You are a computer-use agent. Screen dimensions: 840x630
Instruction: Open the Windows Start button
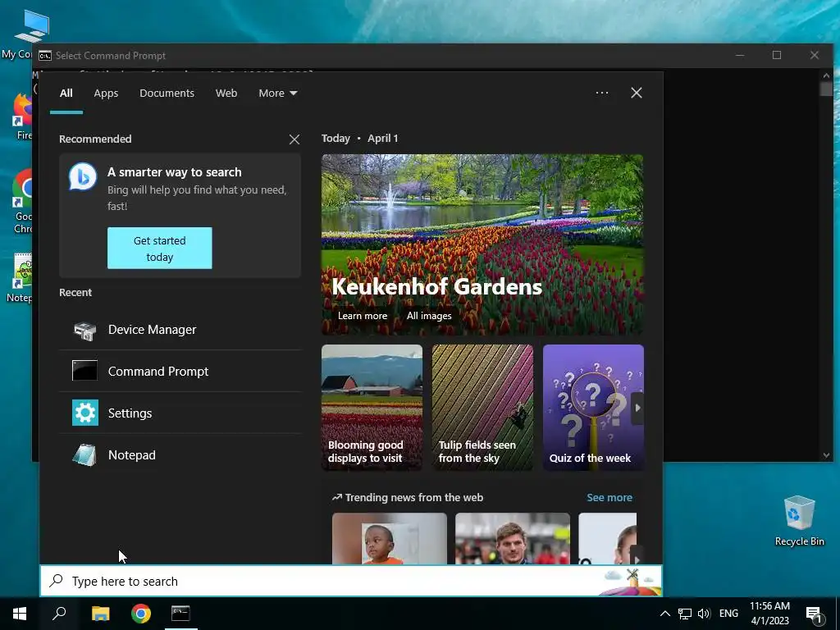tap(20, 614)
